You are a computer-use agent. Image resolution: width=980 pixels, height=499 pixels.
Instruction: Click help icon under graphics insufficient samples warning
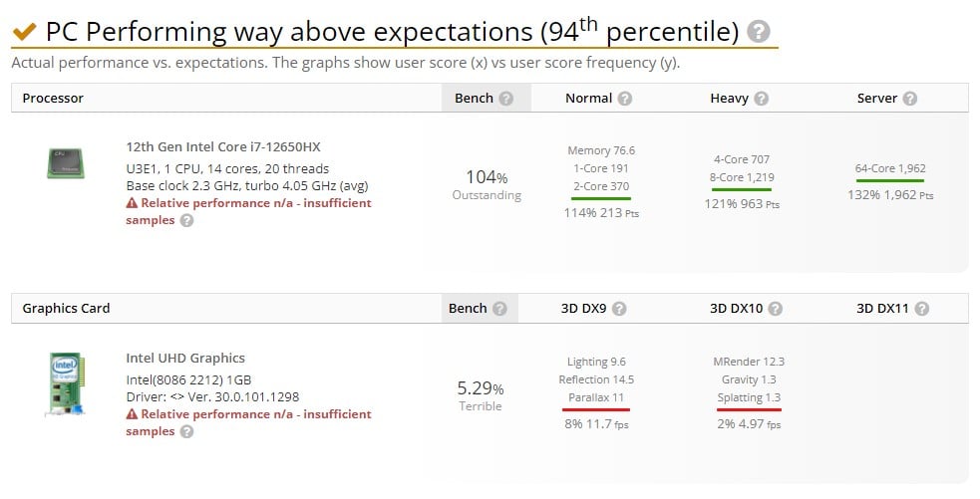tap(186, 432)
